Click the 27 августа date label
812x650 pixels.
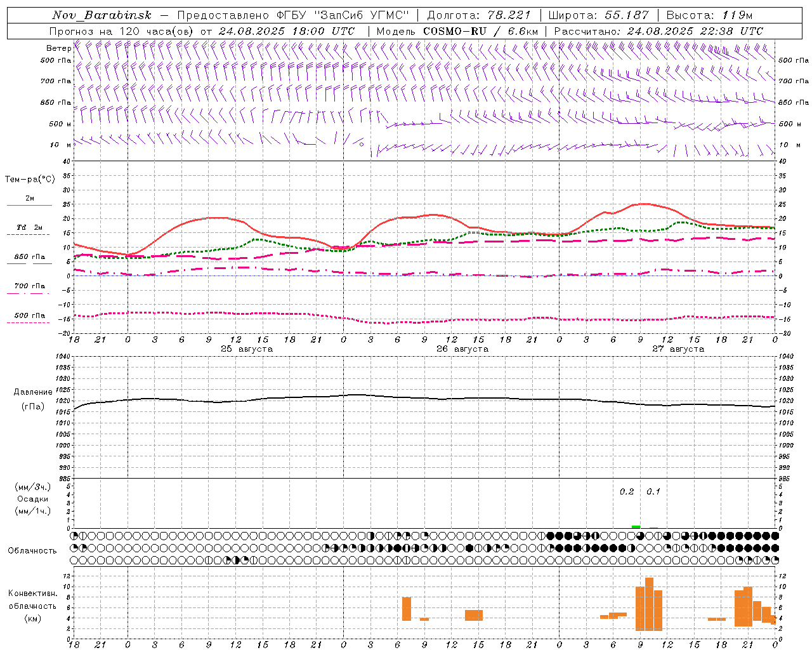click(x=678, y=349)
